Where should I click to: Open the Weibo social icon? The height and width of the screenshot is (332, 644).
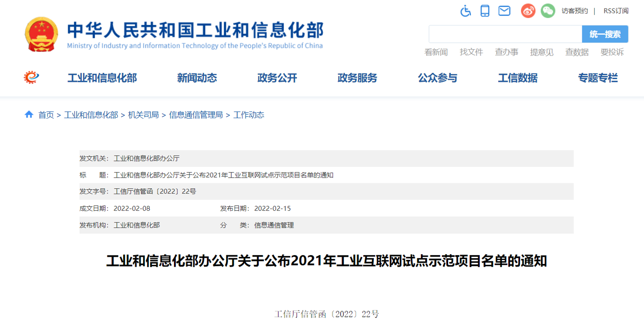point(528,11)
